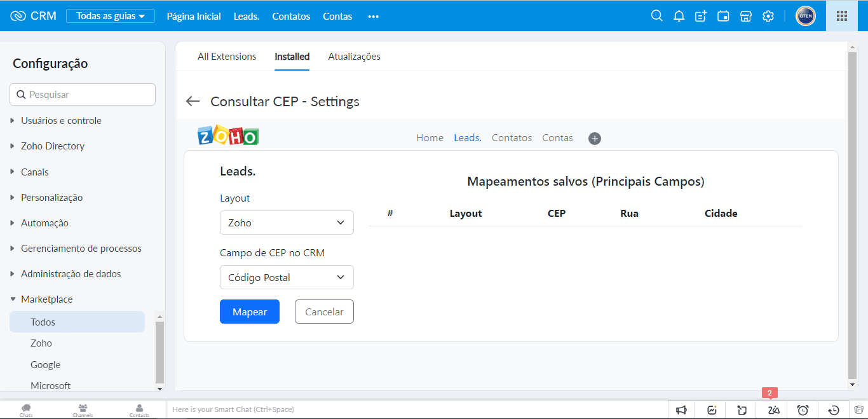Click the back arrow beside Consultar CEP
The image size is (868, 419).
tap(193, 102)
